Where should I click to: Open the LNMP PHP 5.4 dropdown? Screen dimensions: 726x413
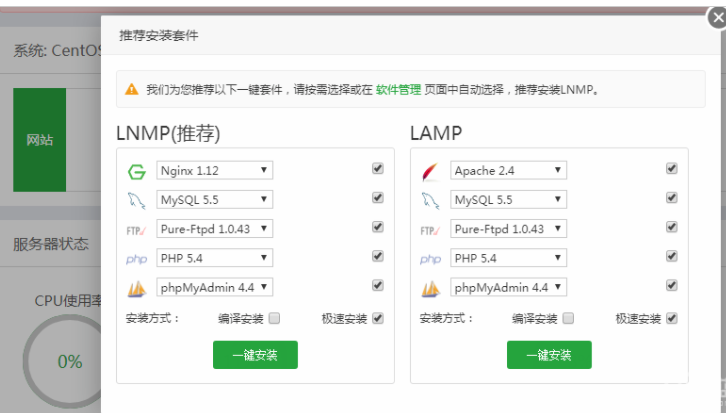point(214,257)
